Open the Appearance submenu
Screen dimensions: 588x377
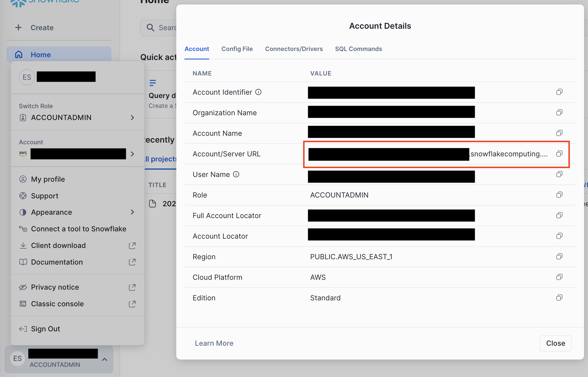132,212
